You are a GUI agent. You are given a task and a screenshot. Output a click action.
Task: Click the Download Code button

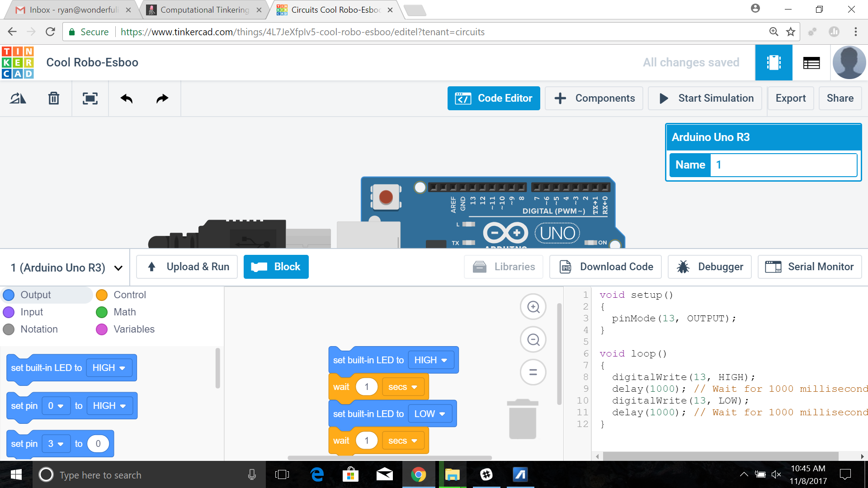pos(605,267)
